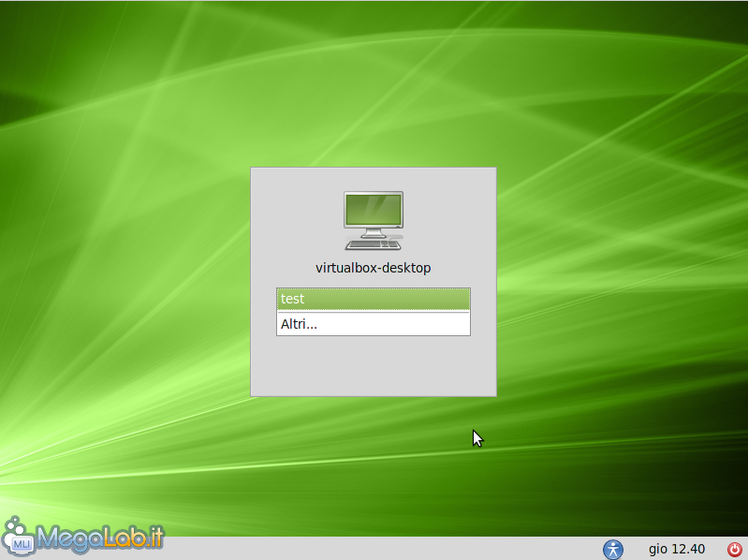The height and width of the screenshot is (560, 748).
Task: Click the keyboard part of computer icon
Action: [374, 244]
